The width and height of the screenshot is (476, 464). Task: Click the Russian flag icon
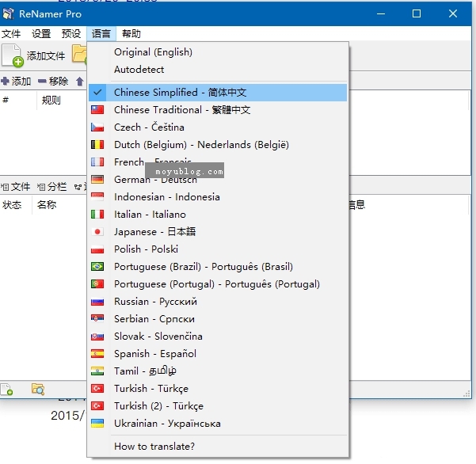(97, 302)
